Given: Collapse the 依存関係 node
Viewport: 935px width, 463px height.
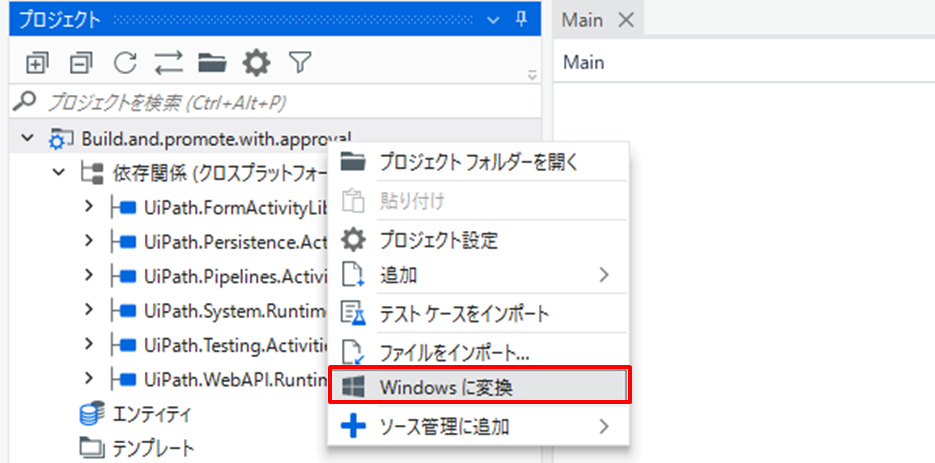Looking at the screenshot, I should click(x=58, y=172).
